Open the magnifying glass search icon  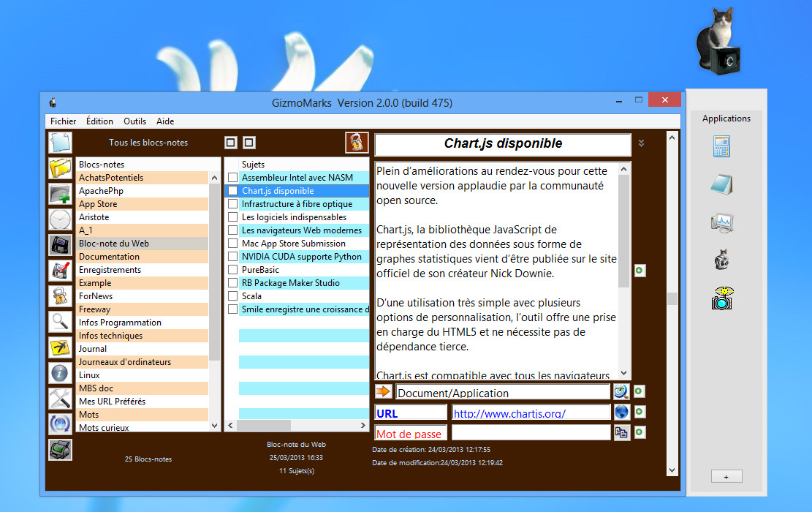(60, 322)
